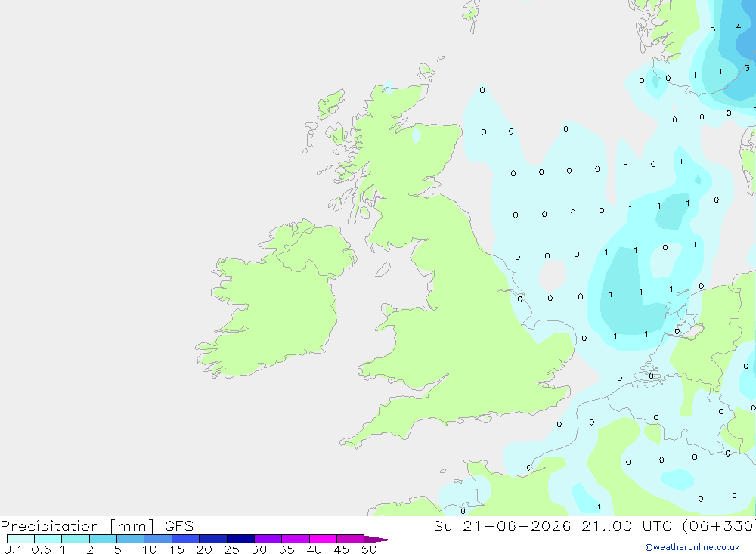Pick the 15–20 mm legend color swatch
756x554 pixels.
tap(186, 539)
